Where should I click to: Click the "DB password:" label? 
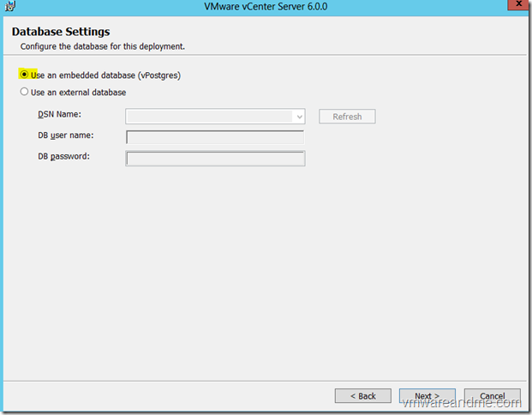pyautogui.click(x=63, y=156)
